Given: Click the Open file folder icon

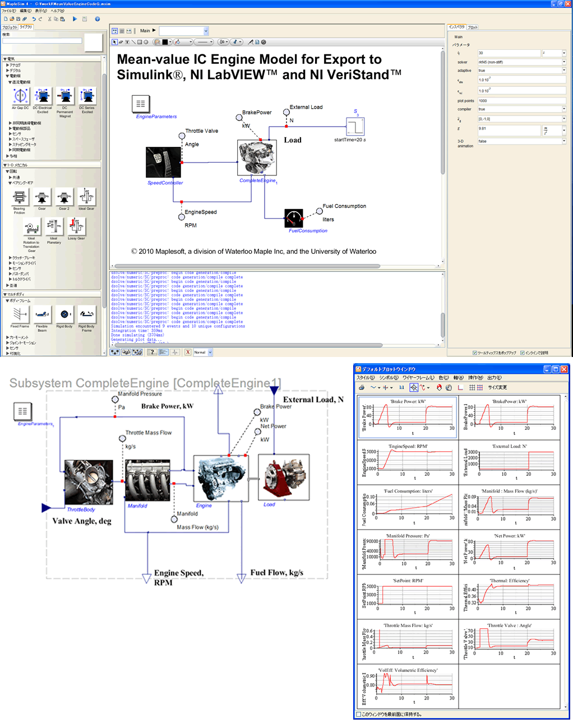Looking at the screenshot, I should coord(12,19).
